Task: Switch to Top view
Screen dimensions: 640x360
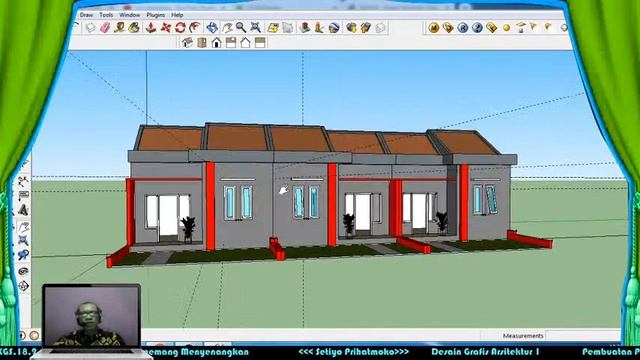Action: [x=202, y=42]
